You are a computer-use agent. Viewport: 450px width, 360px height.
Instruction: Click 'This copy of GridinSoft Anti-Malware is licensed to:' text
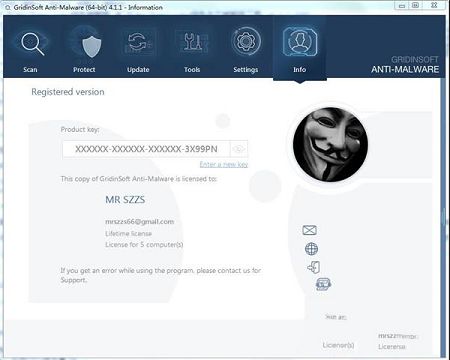(x=139, y=179)
